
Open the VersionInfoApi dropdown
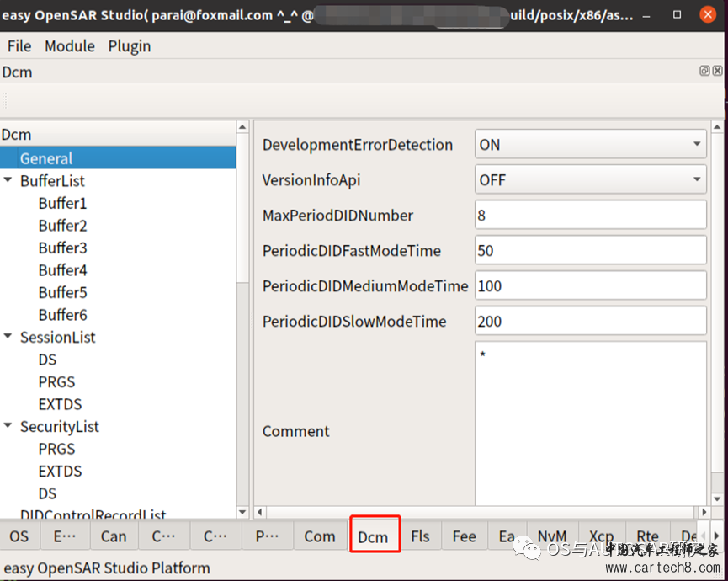[x=591, y=179]
